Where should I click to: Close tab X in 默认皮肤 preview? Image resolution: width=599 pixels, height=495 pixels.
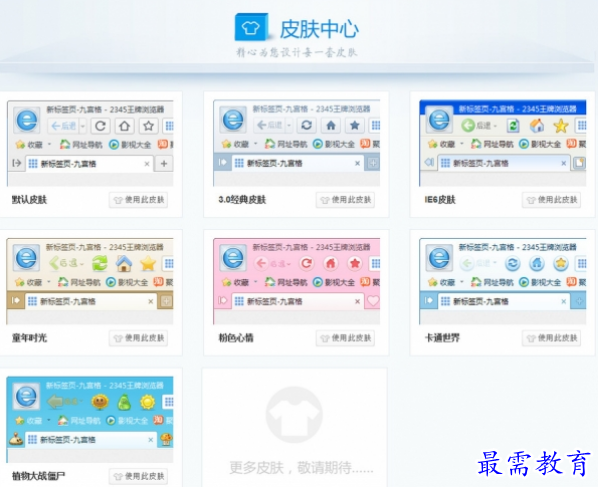pyautogui.click(x=147, y=164)
